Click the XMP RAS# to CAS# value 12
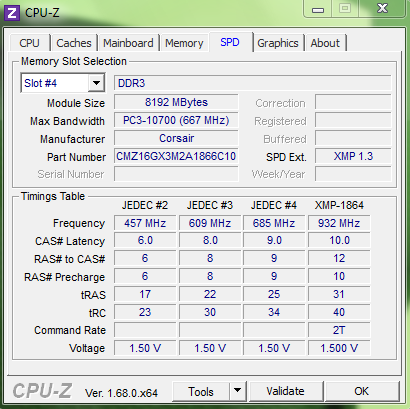Image resolution: width=410 pixels, height=409 pixels. (x=339, y=258)
